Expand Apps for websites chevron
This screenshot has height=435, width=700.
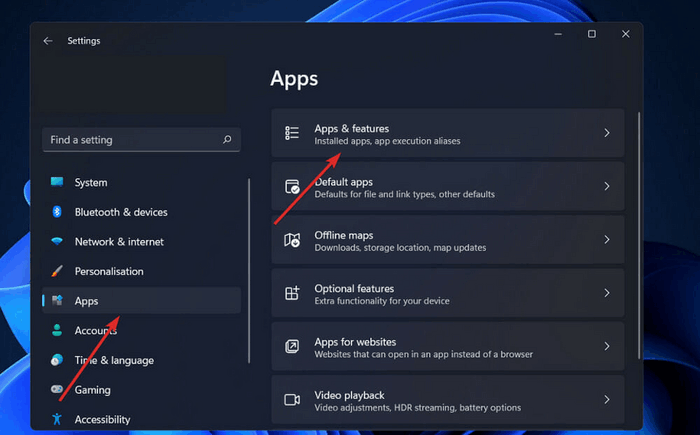tap(606, 347)
